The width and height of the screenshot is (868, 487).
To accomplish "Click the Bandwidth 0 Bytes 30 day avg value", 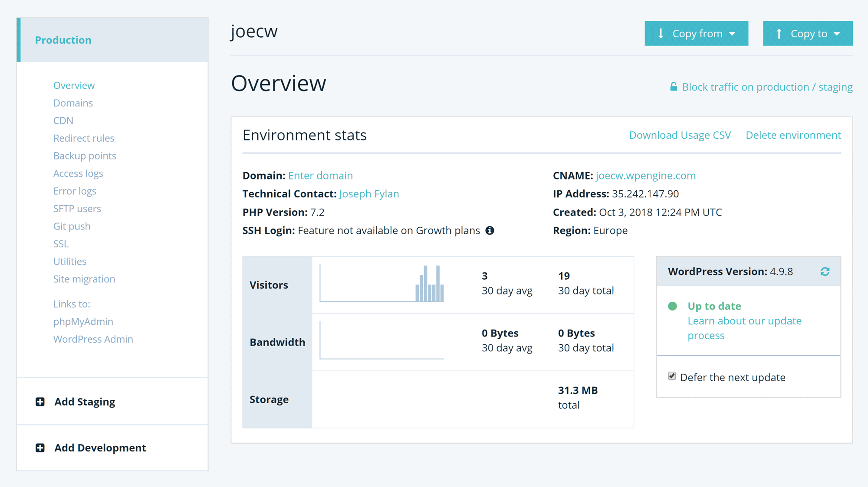I will (507, 340).
